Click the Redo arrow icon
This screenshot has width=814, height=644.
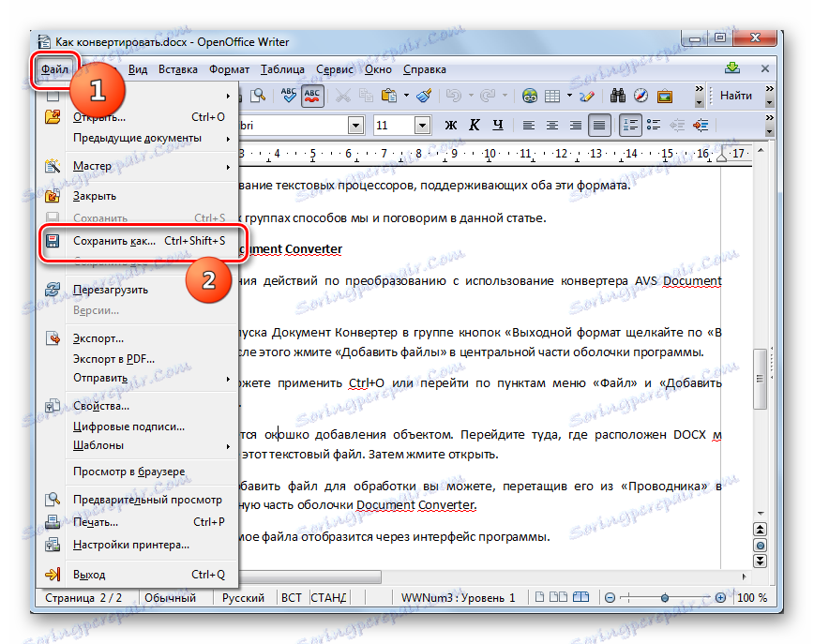click(x=488, y=96)
